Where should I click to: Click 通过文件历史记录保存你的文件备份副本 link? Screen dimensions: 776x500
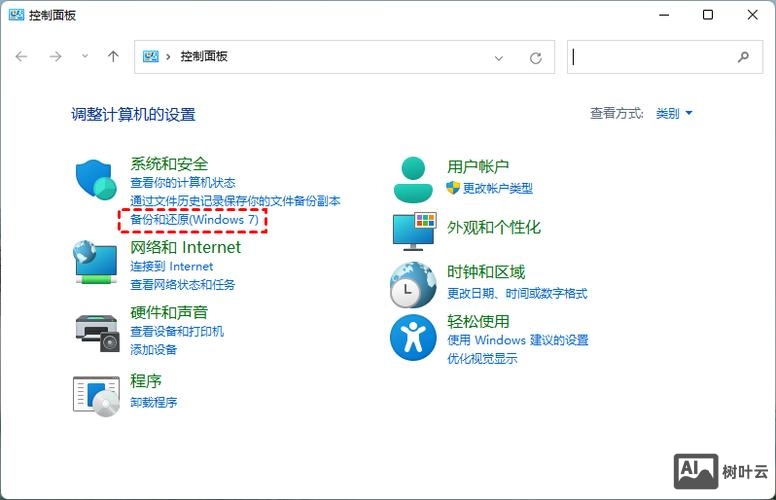click(x=235, y=201)
